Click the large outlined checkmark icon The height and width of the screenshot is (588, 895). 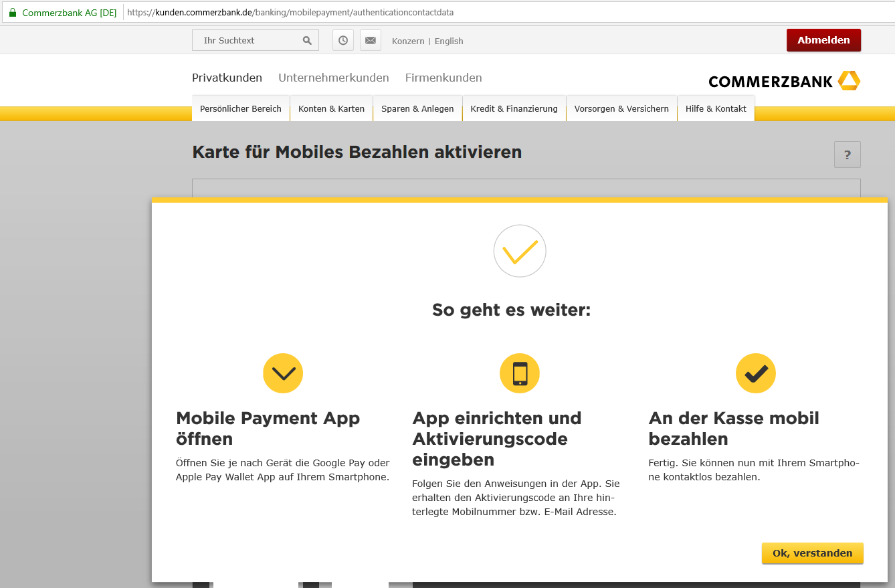520,251
